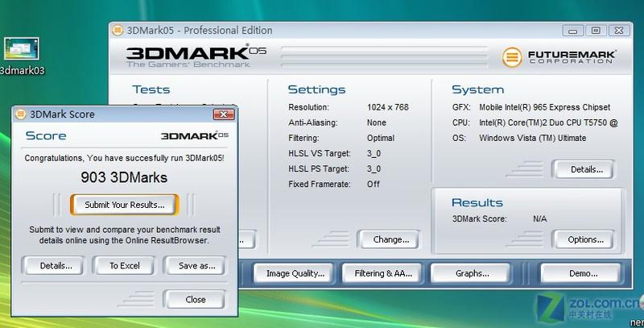The height and width of the screenshot is (328, 644).
Task: Click the 3DMARK05 logo in main window
Action: click(x=196, y=56)
